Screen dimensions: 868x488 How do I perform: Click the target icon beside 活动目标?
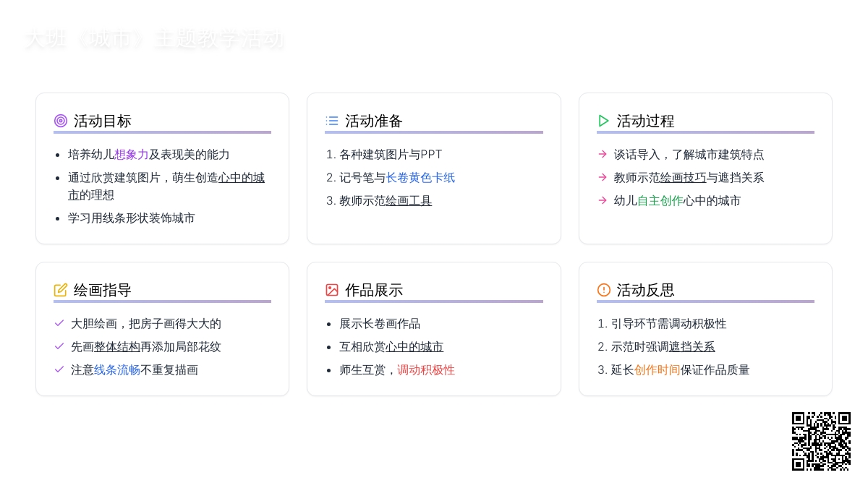61,121
